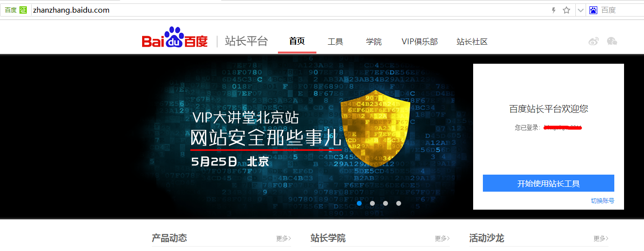
Task: Click the bookmark star icon in address bar
Action: click(567, 10)
